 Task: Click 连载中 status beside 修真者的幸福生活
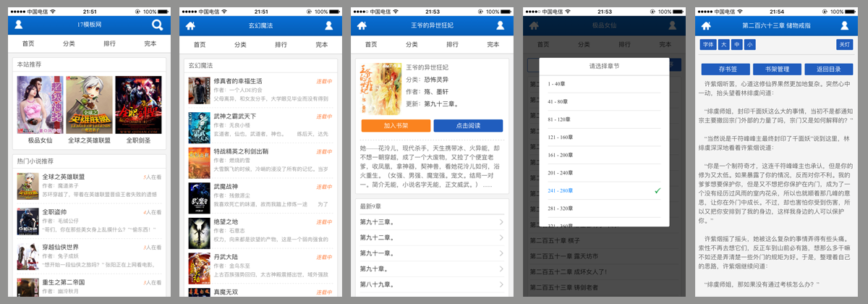pyautogui.click(x=324, y=81)
